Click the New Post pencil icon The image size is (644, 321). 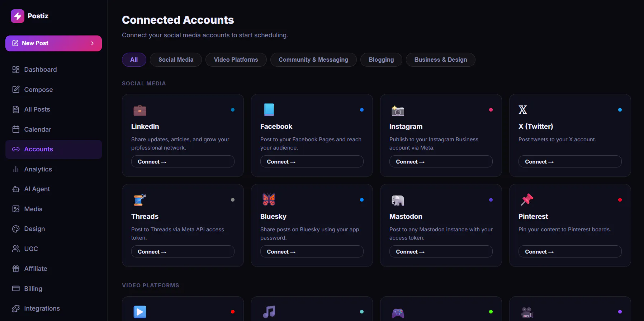pos(15,43)
